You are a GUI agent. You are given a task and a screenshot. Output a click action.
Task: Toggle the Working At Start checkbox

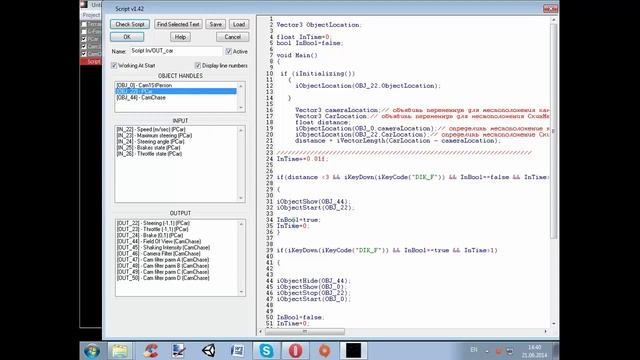pos(114,65)
